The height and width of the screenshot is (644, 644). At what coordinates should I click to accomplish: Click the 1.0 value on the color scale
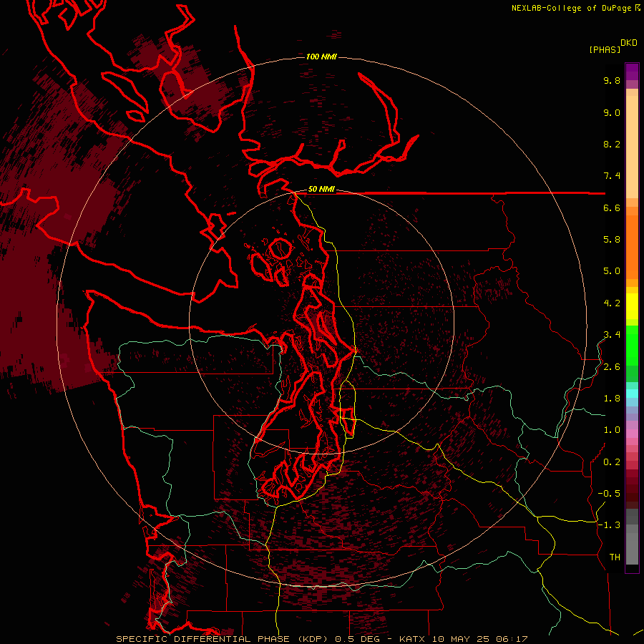pos(612,430)
